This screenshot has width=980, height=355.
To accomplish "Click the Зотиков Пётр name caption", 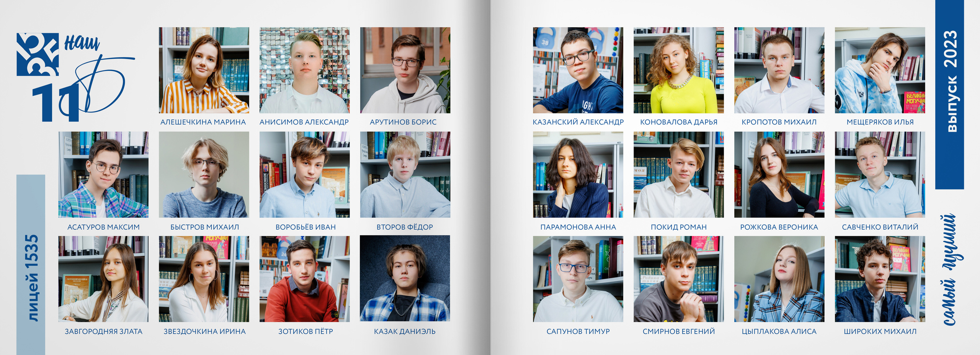I will (305, 331).
